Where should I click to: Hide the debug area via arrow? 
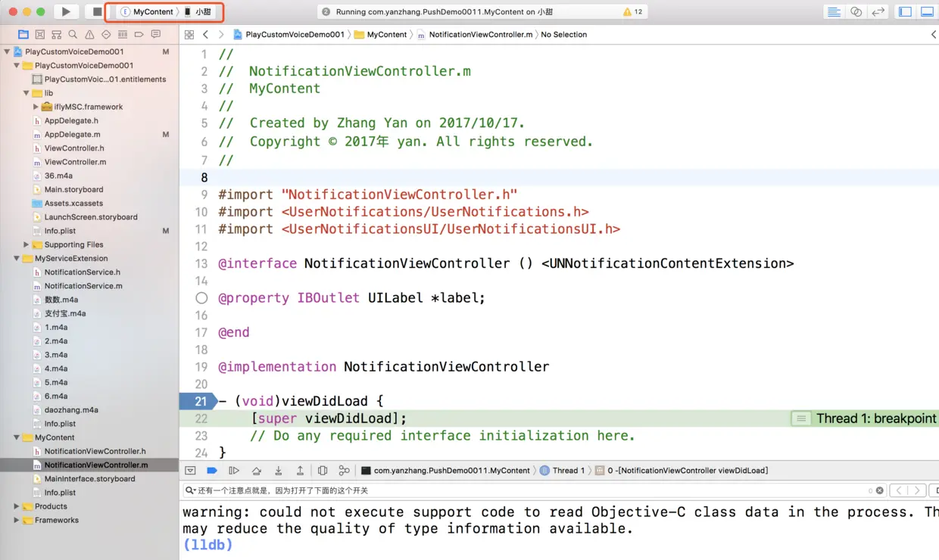pyautogui.click(x=191, y=471)
